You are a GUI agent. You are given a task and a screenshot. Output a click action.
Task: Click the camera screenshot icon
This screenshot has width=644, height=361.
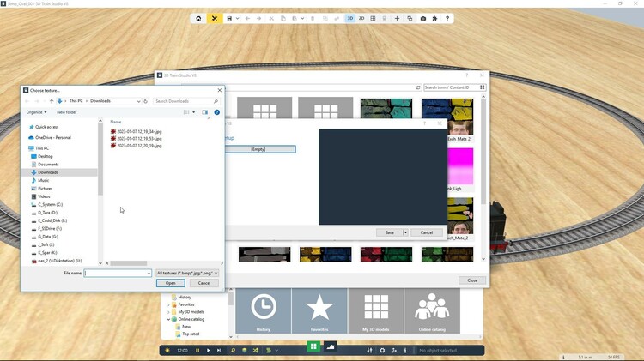pyautogui.click(x=422, y=18)
